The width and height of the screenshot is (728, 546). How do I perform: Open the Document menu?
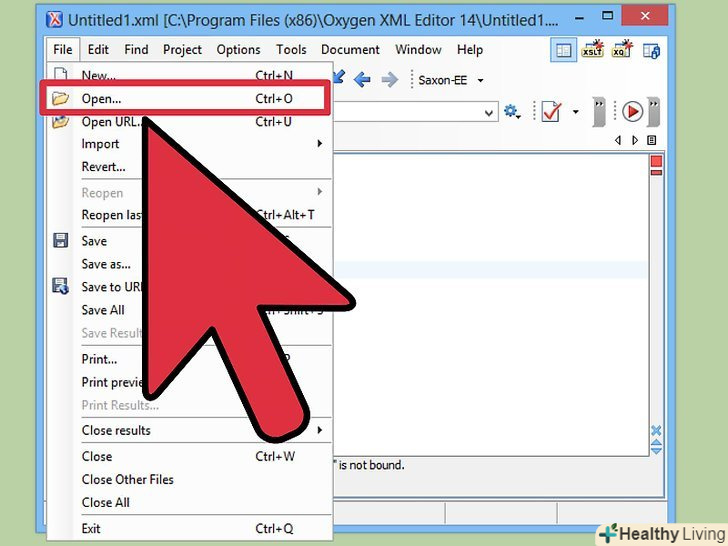350,50
